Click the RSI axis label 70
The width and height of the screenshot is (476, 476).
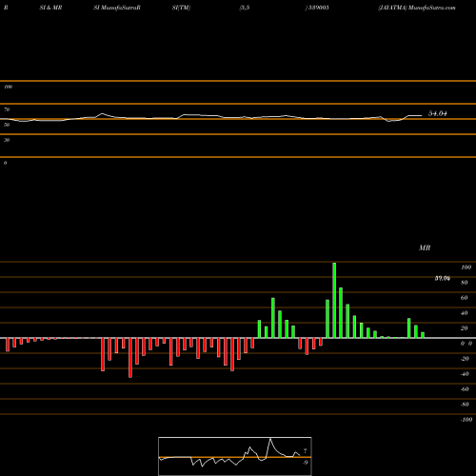(x=7, y=109)
